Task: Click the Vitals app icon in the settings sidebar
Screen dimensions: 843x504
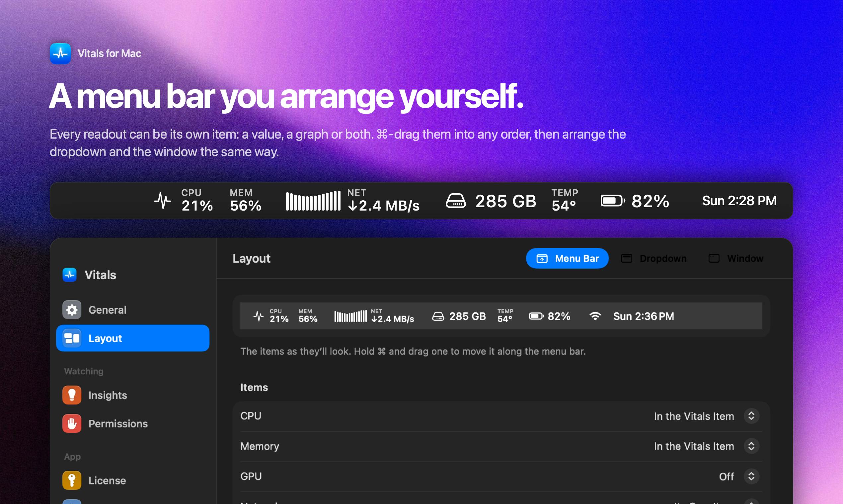Action: point(70,275)
